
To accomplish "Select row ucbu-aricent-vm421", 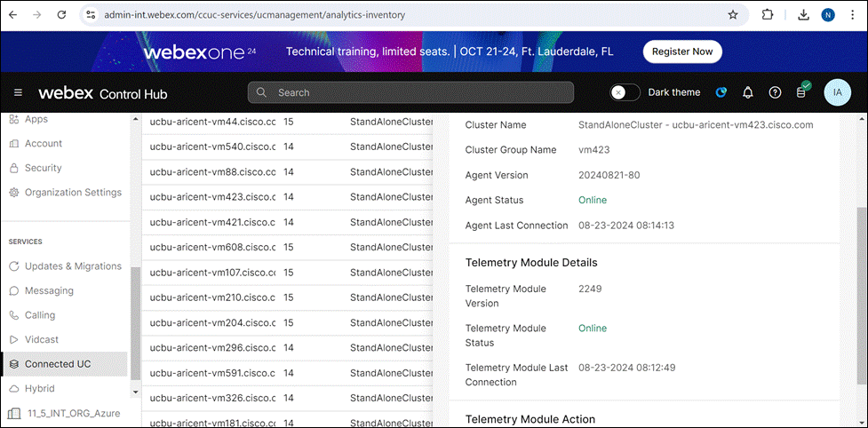I will coord(288,222).
